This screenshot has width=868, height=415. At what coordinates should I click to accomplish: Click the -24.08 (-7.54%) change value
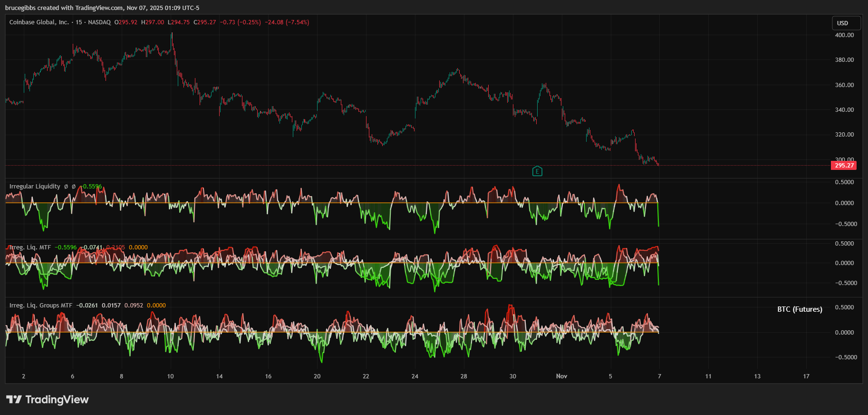287,22
